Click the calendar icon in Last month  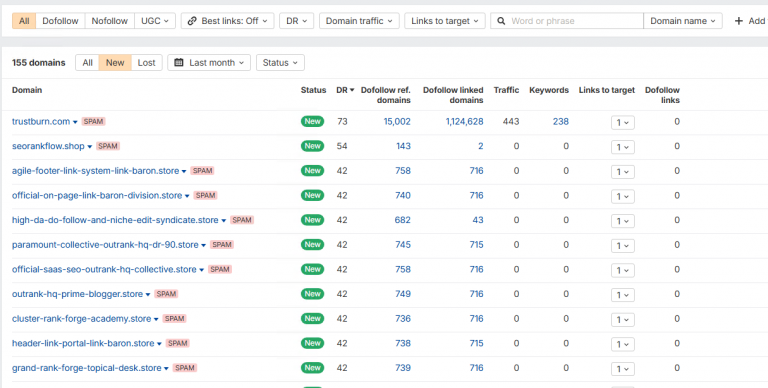pyautogui.click(x=179, y=63)
